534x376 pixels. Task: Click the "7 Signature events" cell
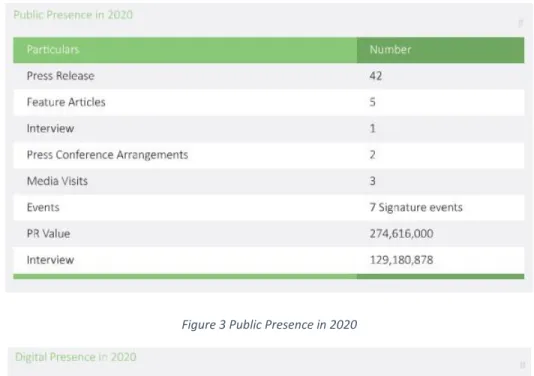tap(416, 207)
